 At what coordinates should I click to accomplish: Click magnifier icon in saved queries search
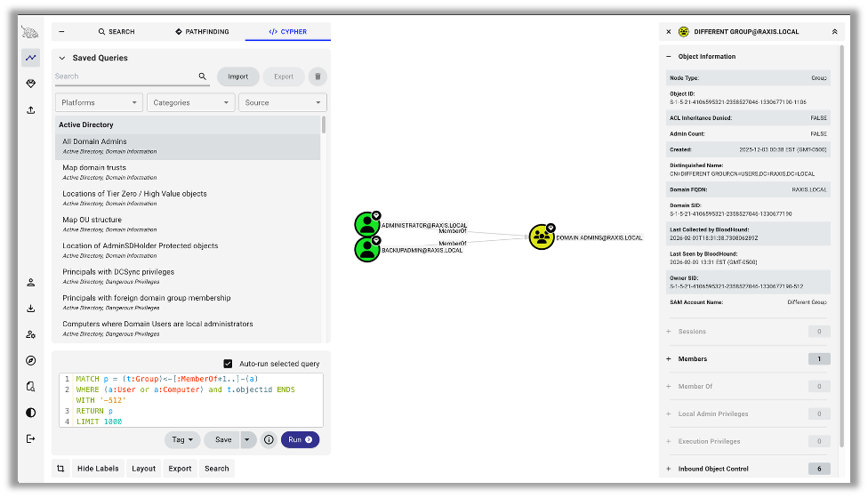coord(203,76)
